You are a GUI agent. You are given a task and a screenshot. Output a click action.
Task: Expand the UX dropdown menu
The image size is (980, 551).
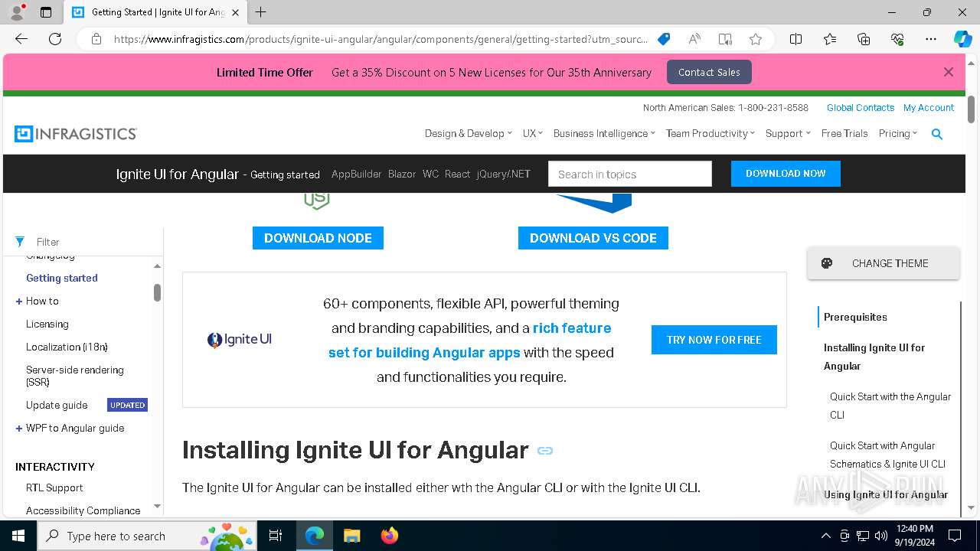pos(533,133)
